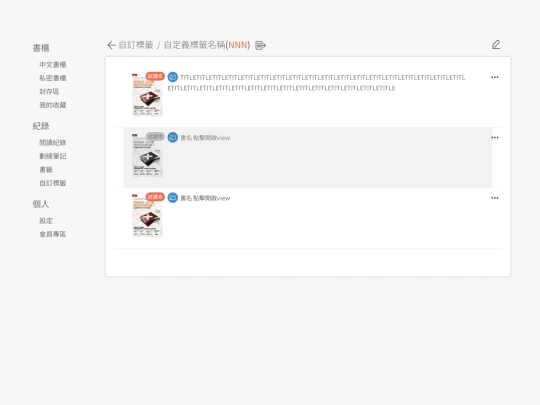The height and width of the screenshot is (405, 540).
Task: Click the blue badge icon on the first book
Action: point(173,77)
